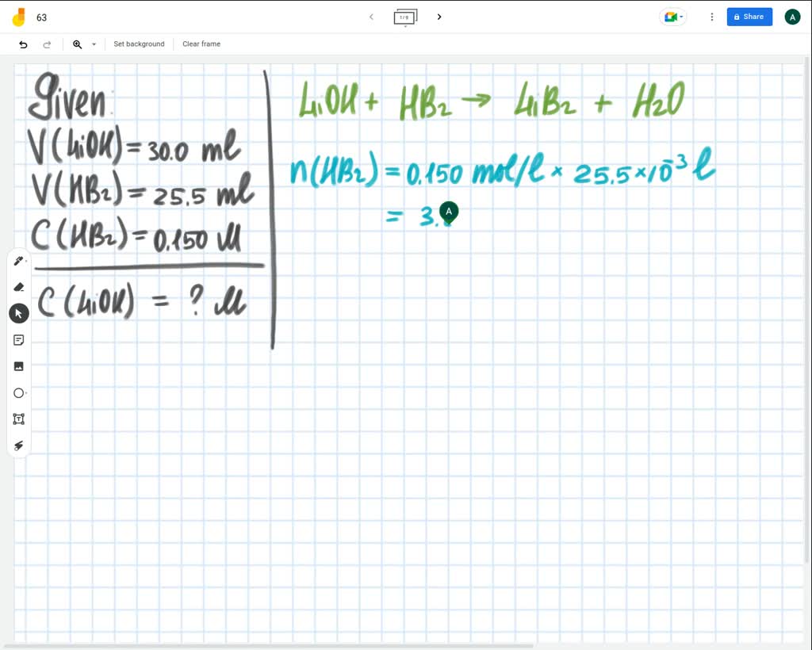812x650 pixels.
Task: Add a sticky note
Action: (x=18, y=339)
